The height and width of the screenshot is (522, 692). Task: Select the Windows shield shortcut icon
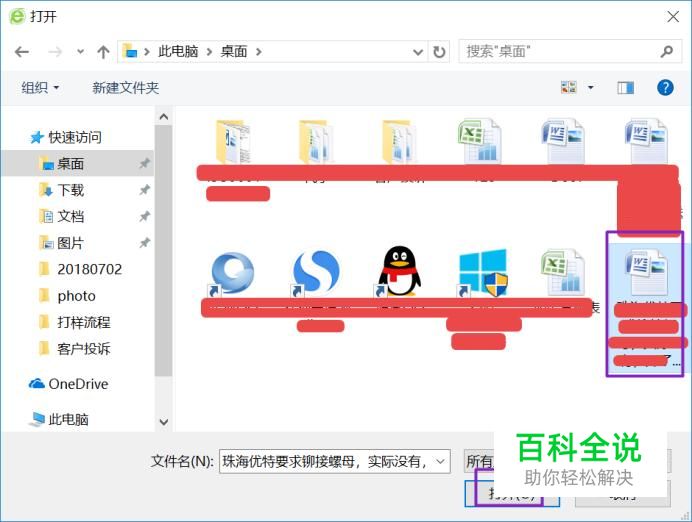pos(482,273)
